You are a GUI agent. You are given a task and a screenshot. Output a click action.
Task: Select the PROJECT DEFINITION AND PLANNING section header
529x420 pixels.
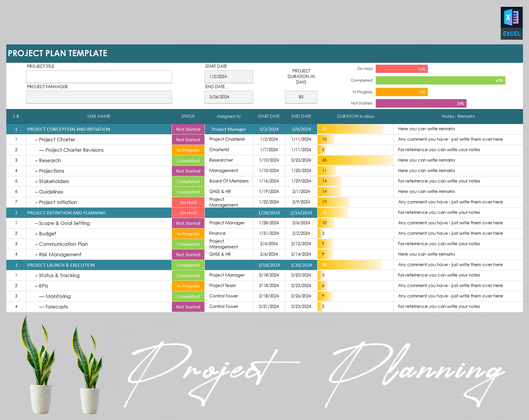click(x=66, y=213)
